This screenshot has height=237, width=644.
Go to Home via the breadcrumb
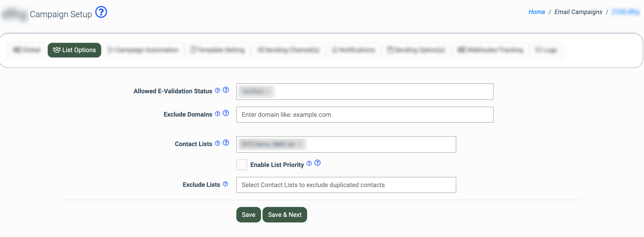tap(537, 12)
